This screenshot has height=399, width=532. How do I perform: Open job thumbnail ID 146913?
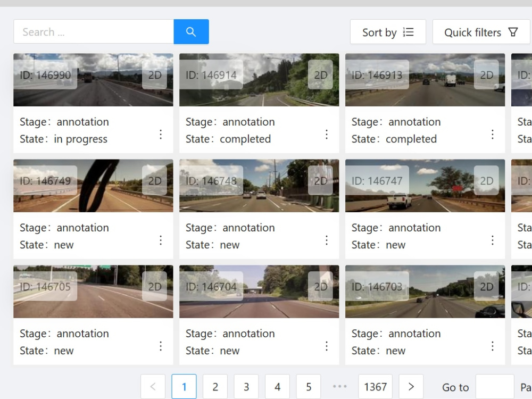point(425,80)
